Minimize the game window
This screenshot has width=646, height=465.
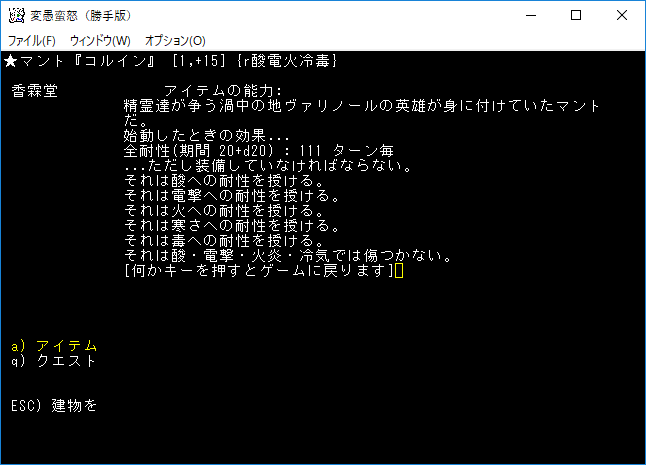point(530,15)
